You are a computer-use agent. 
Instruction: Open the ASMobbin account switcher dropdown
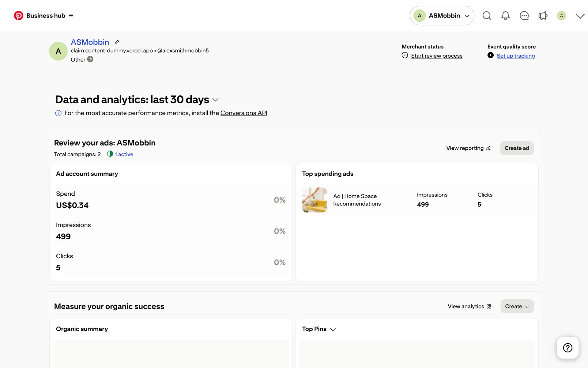click(442, 16)
